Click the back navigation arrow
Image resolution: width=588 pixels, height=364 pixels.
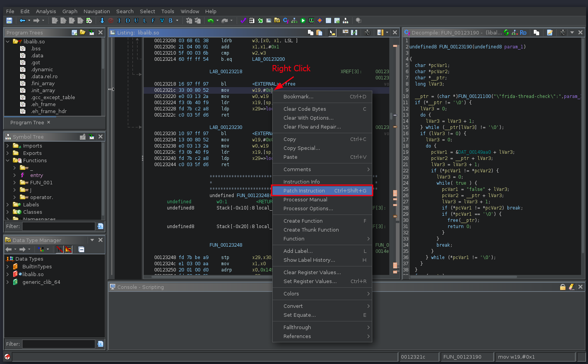(x=23, y=21)
